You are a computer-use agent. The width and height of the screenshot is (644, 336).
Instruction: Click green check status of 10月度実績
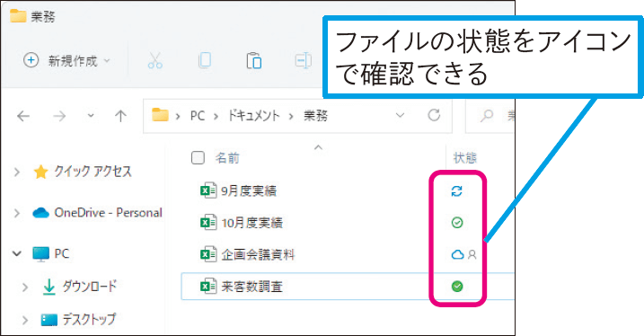[x=457, y=223]
